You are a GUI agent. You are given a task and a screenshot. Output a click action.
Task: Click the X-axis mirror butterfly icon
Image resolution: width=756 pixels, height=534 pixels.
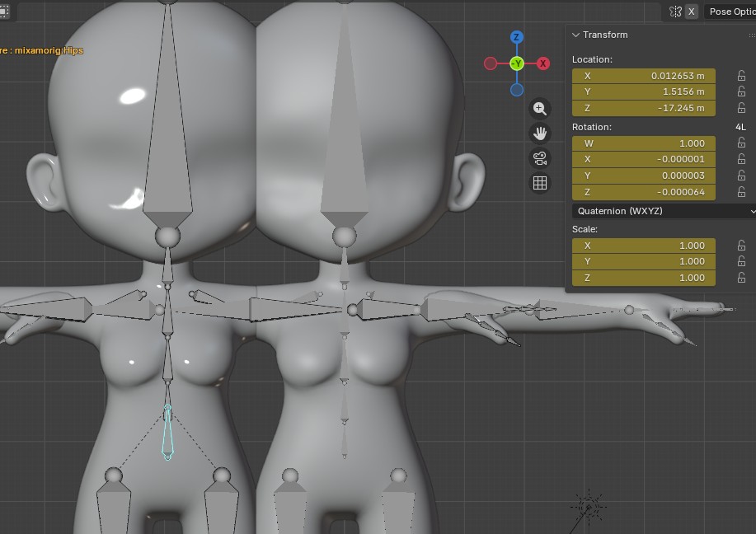click(x=675, y=12)
